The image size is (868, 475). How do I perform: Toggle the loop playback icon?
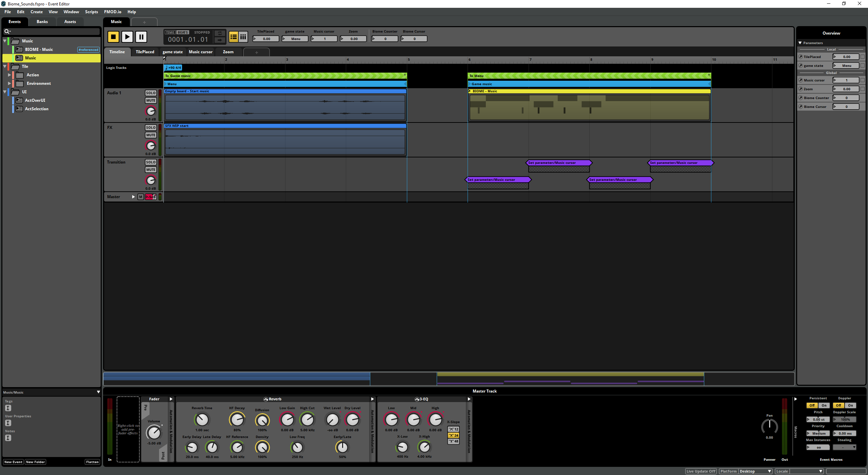pyautogui.click(x=220, y=33)
